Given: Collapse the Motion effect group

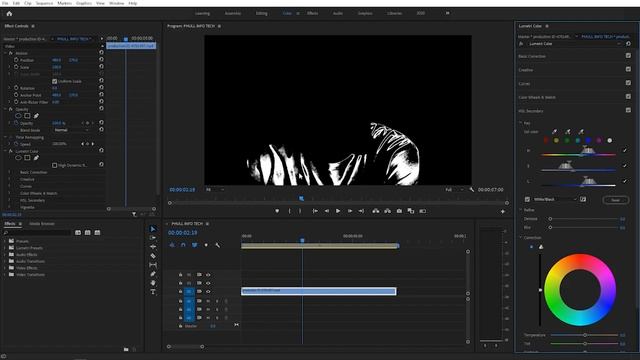Looking at the screenshot, I should coord(5,53).
